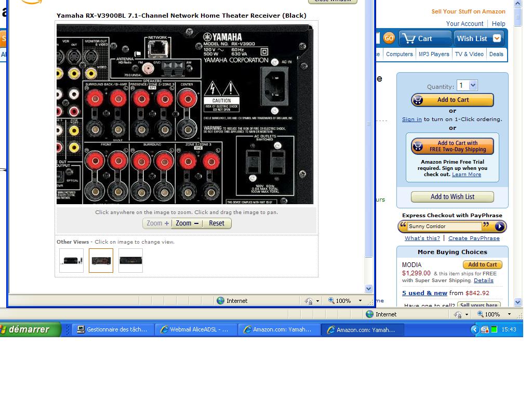The height and width of the screenshot is (399, 532).
Task: Open the Cart button in Amazon header
Action: (x=425, y=38)
